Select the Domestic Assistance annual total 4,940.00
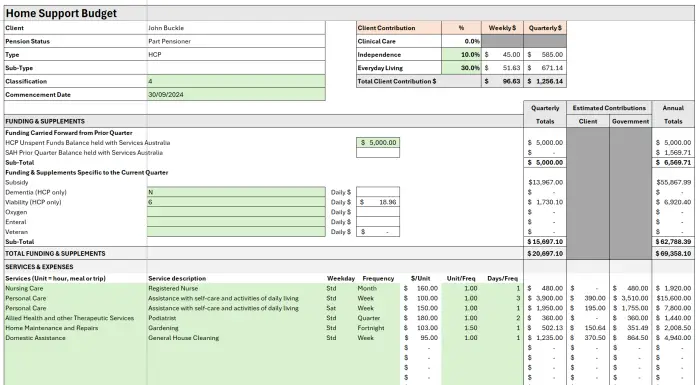The image size is (696, 385). coord(673,337)
